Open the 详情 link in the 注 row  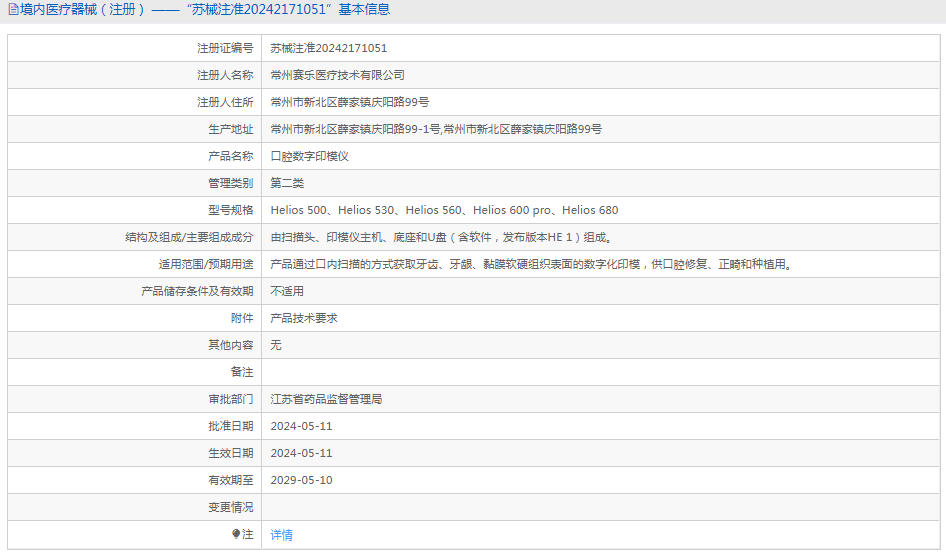[281, 535]
